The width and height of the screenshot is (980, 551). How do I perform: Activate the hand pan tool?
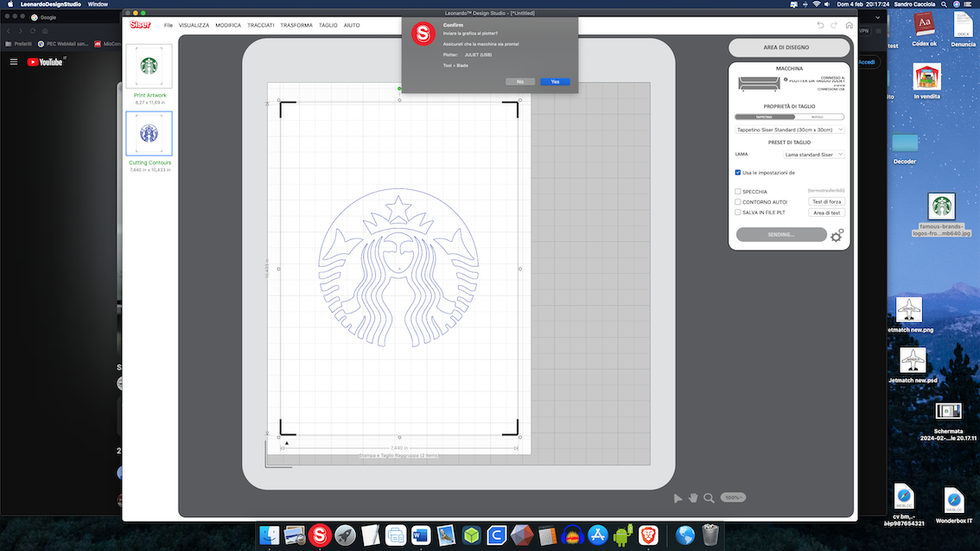point(693,498)
